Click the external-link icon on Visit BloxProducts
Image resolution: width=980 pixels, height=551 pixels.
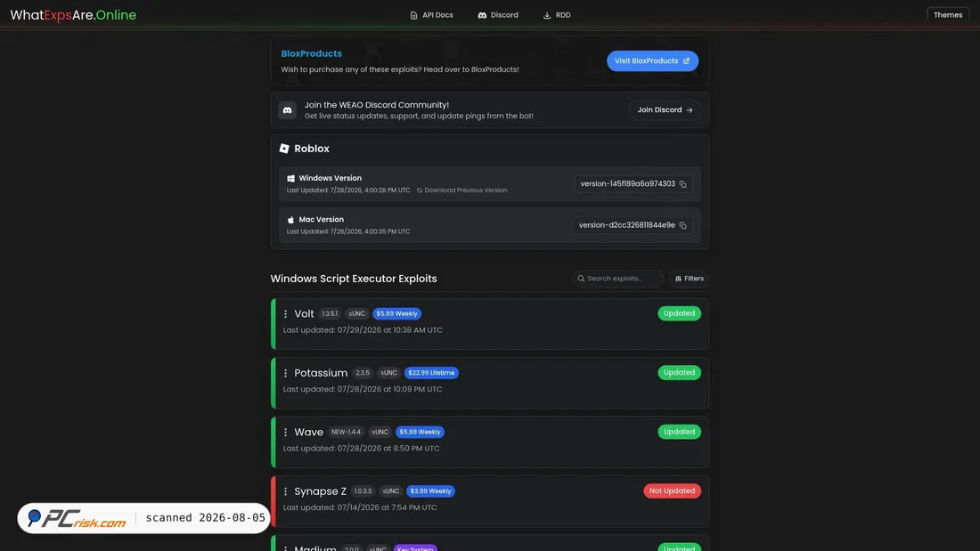(686, 61)
